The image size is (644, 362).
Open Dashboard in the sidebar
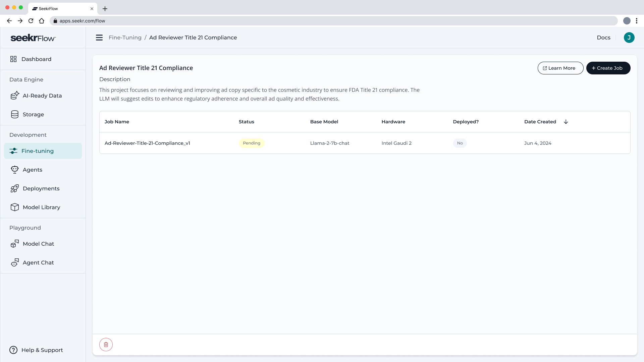43,59
